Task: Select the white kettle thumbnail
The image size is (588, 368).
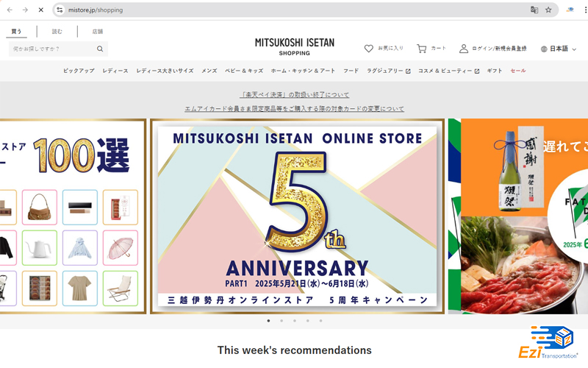Action: pos(40,248)
